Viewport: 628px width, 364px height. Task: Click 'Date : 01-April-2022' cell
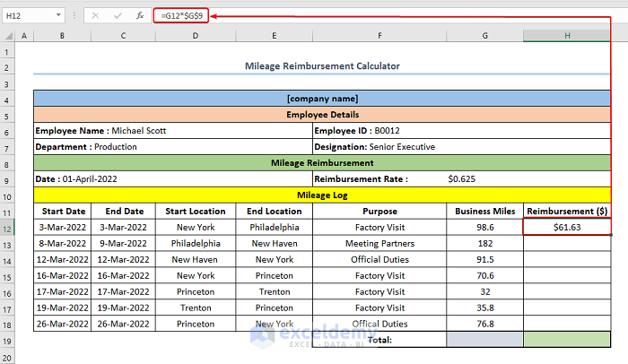[x=173, y=179]
